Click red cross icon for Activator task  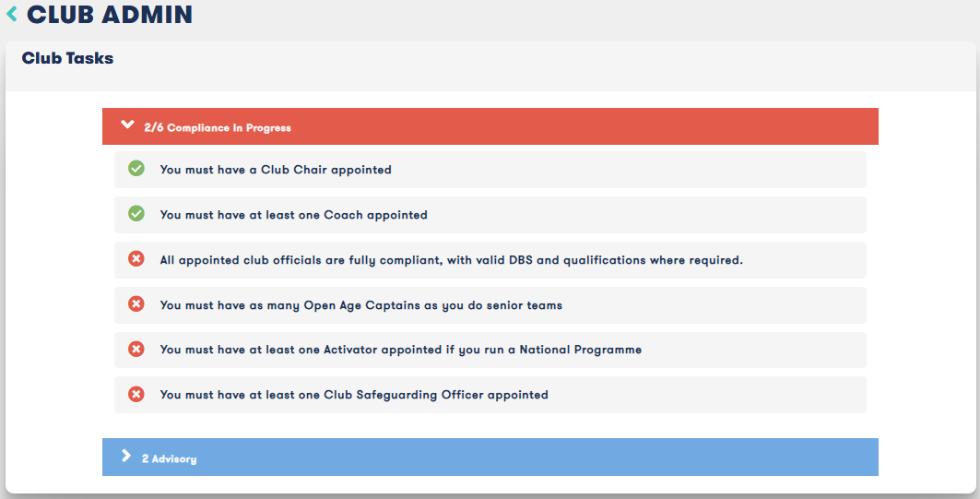[136, 349]
